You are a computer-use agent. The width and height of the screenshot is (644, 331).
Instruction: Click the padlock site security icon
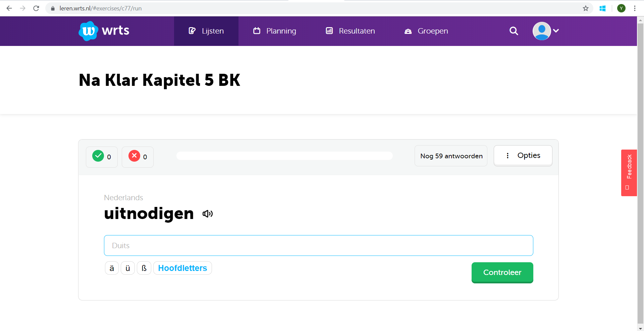[53, 8]
